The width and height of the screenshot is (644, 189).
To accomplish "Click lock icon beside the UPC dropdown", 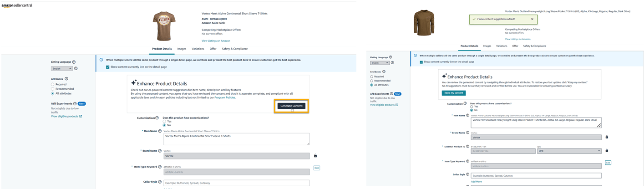I will click(607, 151).
